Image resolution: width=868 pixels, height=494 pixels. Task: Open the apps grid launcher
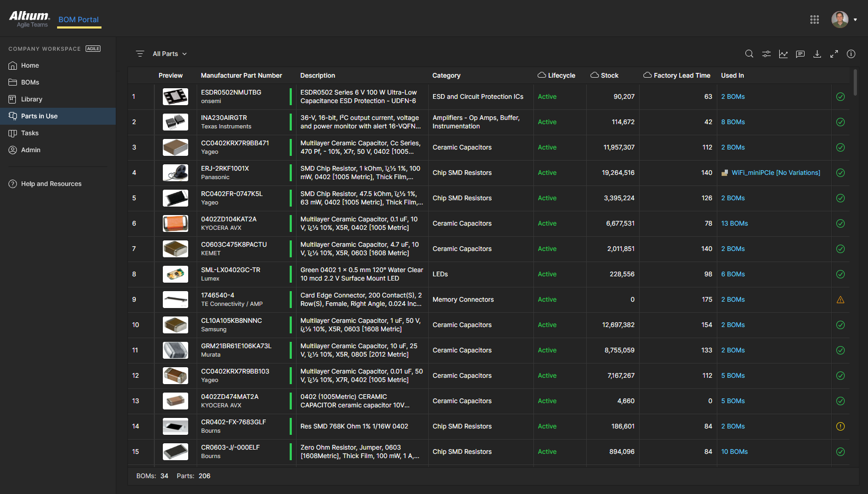point(814,20)
